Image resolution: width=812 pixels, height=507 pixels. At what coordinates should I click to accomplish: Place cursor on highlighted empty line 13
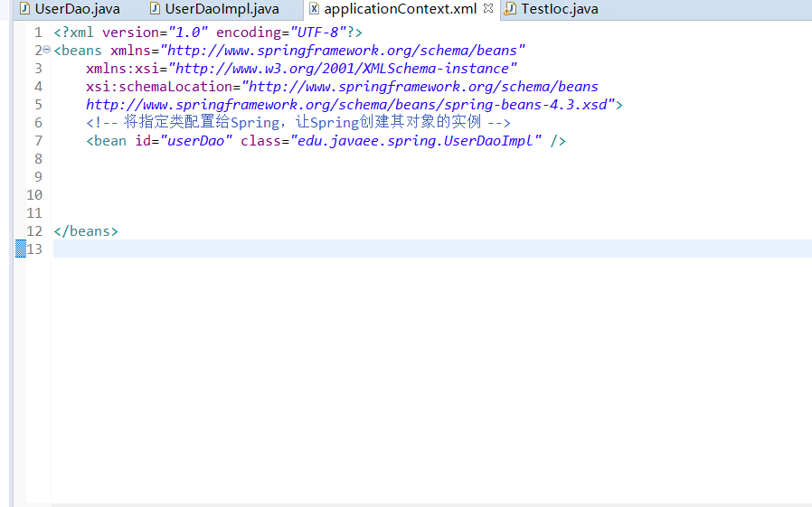432,249
